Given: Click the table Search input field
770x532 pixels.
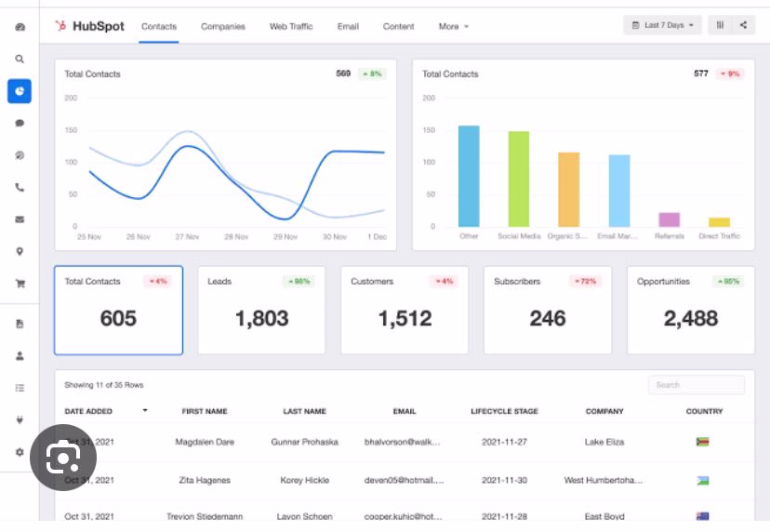Looking at the screenshot, I should point(697,385).
